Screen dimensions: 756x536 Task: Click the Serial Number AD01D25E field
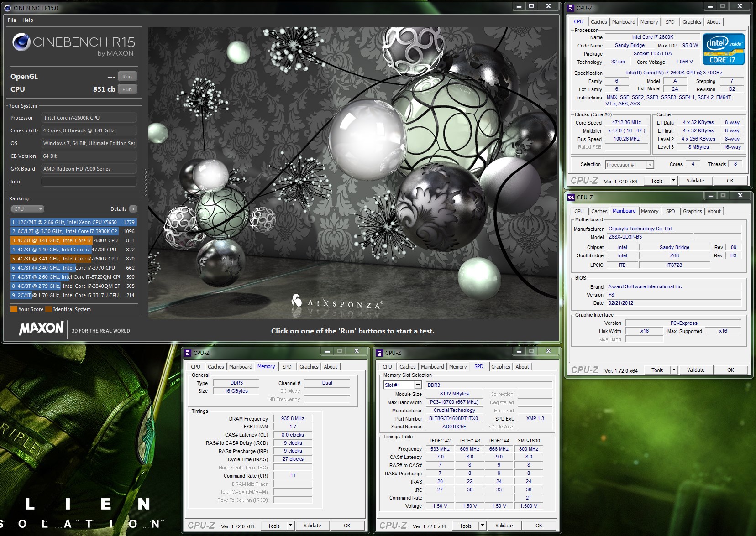click(x=454, y=427)
